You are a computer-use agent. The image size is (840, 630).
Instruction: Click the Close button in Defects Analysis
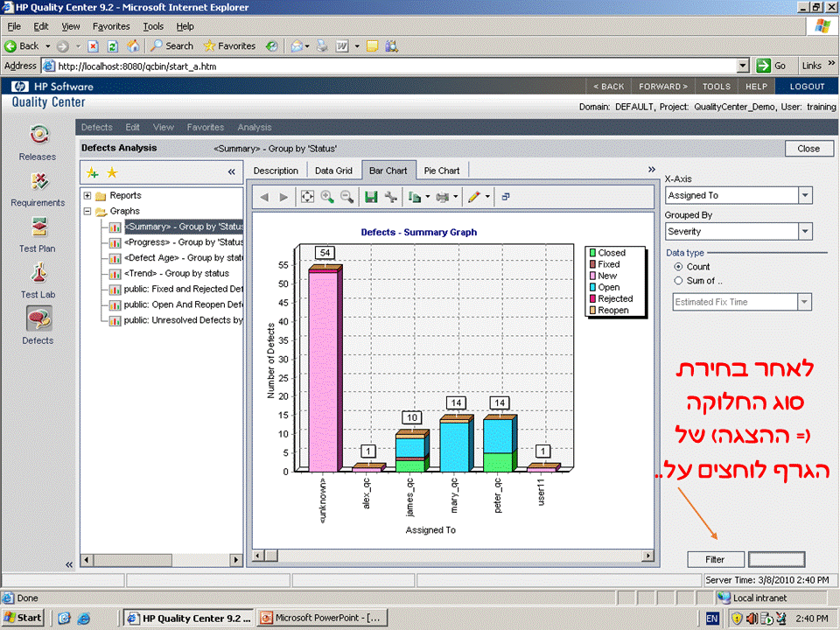click(808, 149)
